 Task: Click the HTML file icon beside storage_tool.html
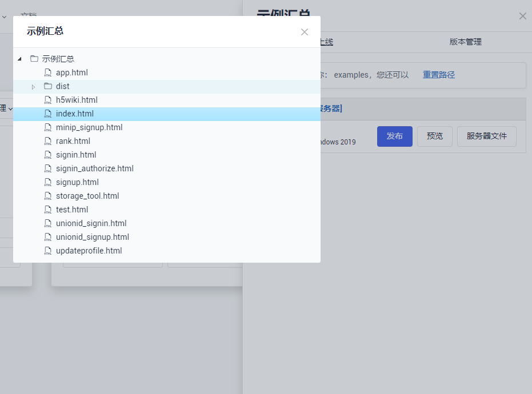[x=48, y=196]
